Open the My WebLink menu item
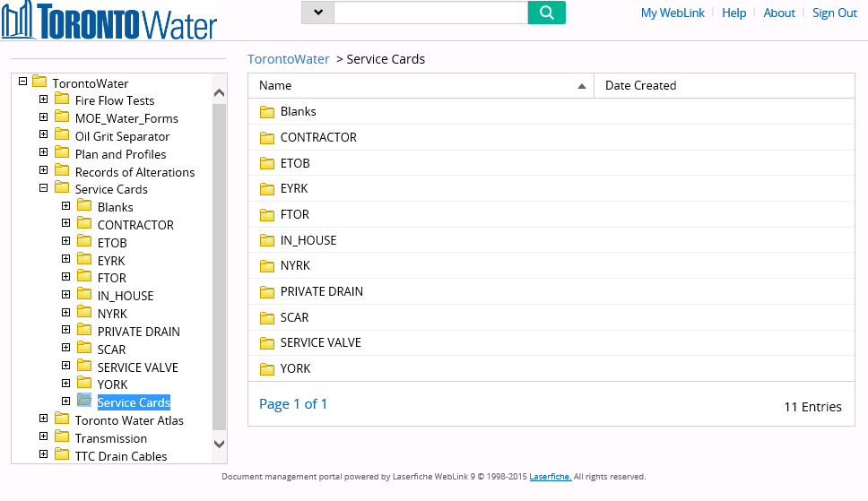 click(673, 13)
